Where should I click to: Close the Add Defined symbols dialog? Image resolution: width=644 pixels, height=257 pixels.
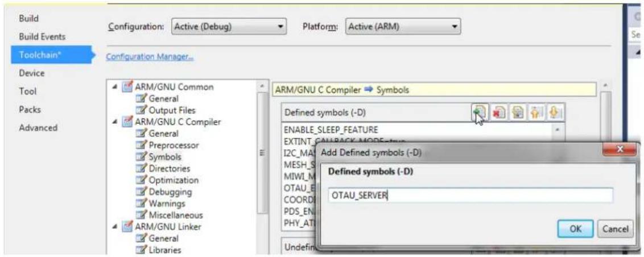click(x=620, y=149)
